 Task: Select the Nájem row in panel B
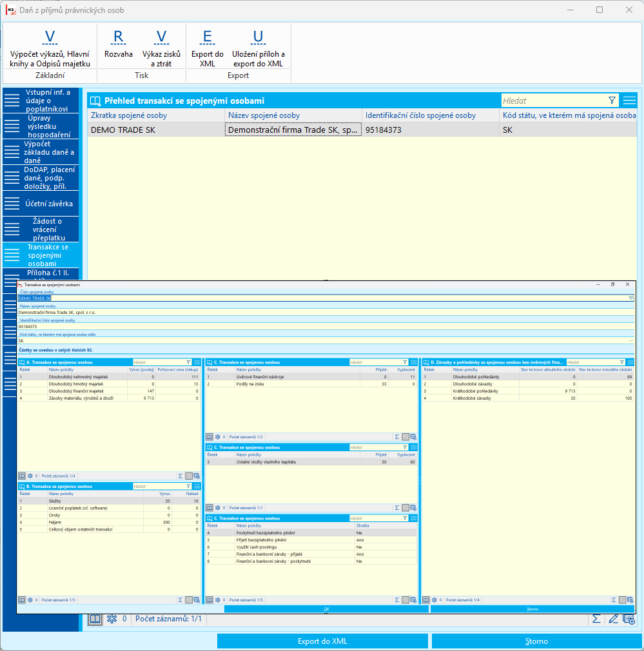pyautogui.click(x=109, y=522)
